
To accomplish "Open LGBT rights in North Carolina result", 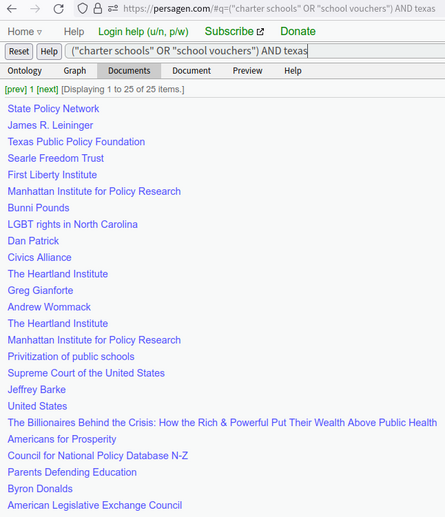I will (73, 224).
